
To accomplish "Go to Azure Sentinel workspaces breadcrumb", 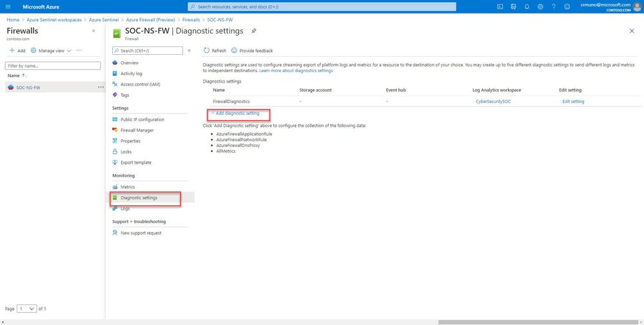I will pos(54,20).
